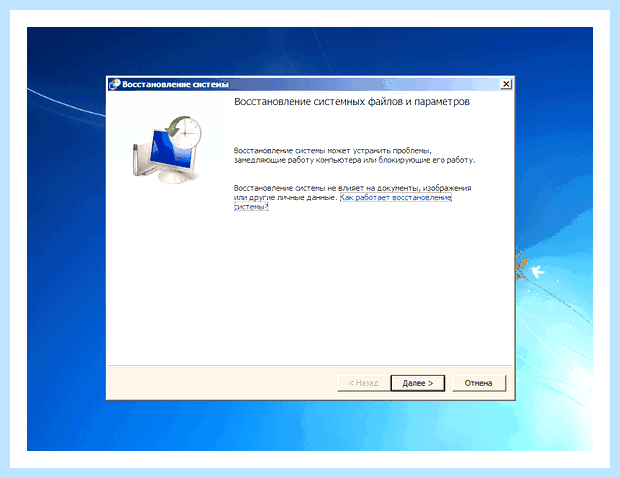Screen dimensions: 620x478
Task: Click the window title 'Восстановление системы'
Action: click(x=175, y=84)
